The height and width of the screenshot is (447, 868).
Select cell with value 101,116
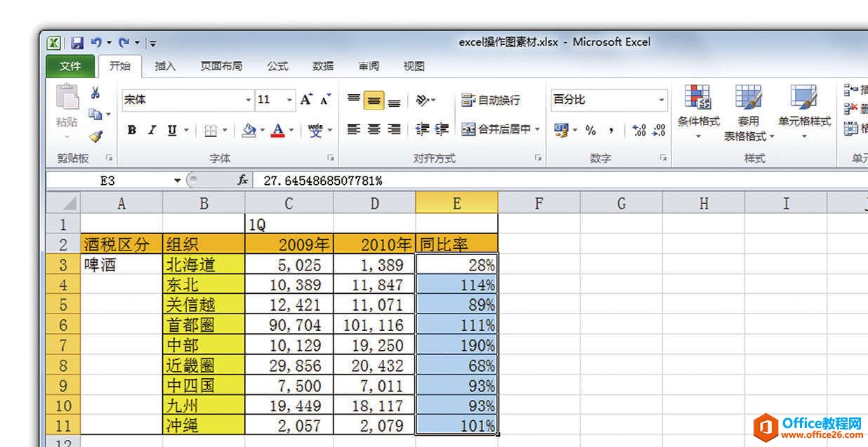click(x=374, y=325)
